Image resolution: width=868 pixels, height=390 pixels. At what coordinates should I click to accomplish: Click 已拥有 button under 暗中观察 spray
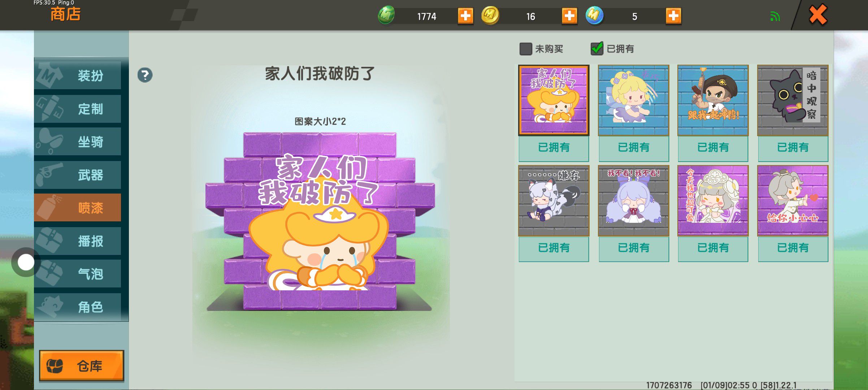(x=793, y=148)
